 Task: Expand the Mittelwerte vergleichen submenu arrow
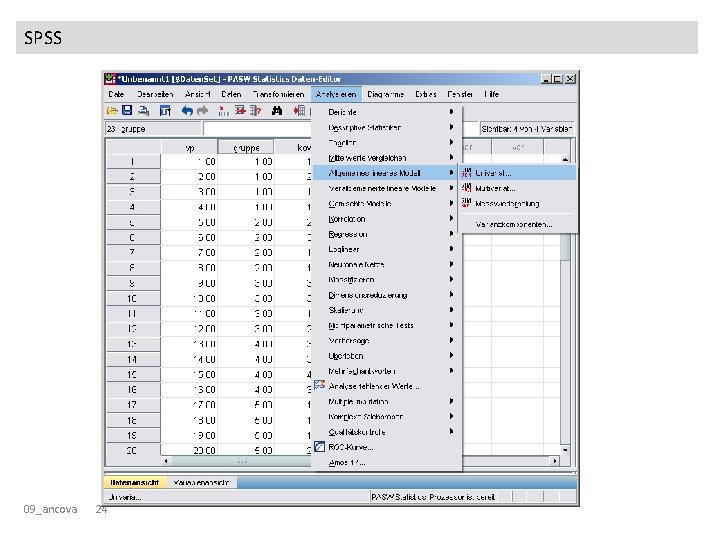click(x=451, y=158)
